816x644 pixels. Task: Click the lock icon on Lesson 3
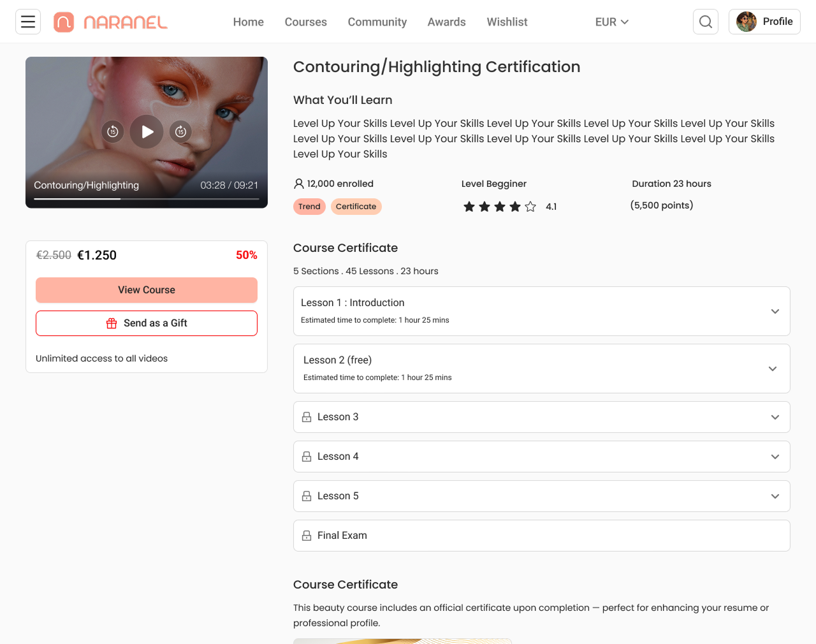tap(307, 417)
